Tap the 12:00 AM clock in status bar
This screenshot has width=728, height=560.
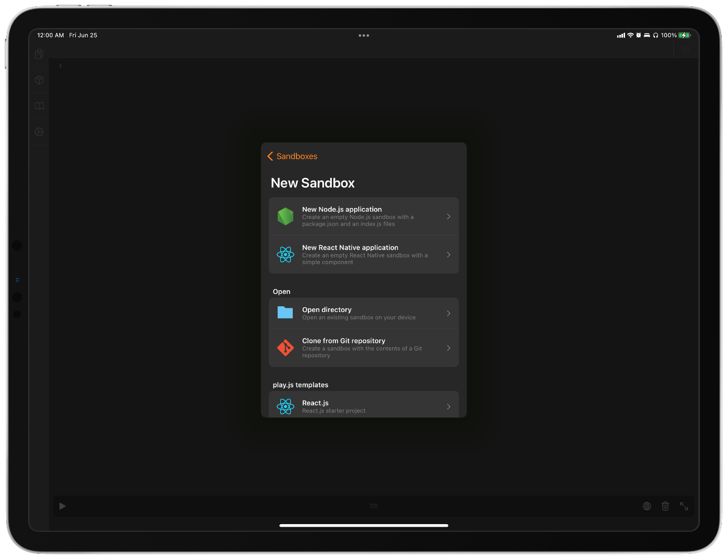click(x=50, y=35)
